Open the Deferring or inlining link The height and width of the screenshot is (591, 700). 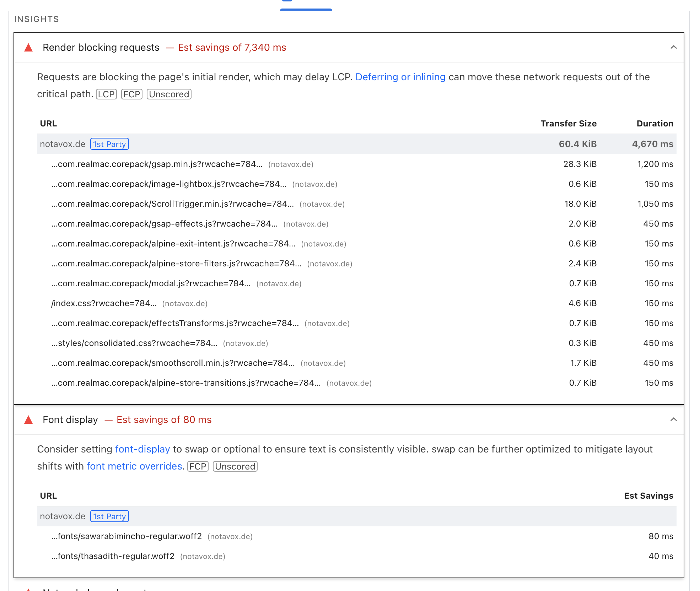[x=400, y=77]
